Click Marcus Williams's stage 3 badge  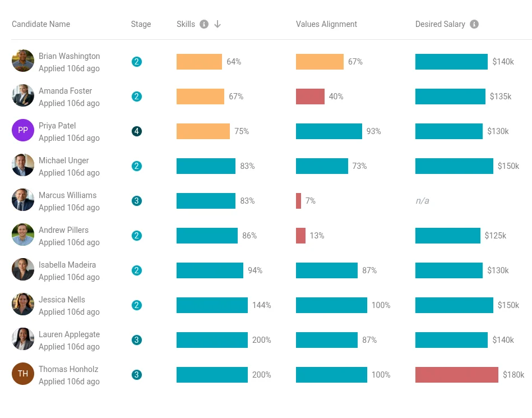(x=137, y=201)
